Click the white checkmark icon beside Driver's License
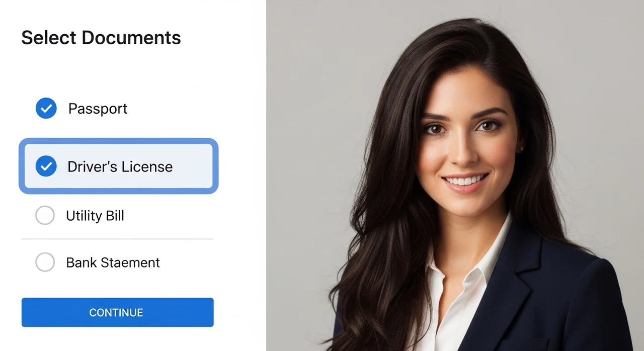Screen dimensions: 644x351 coord(46,166)
